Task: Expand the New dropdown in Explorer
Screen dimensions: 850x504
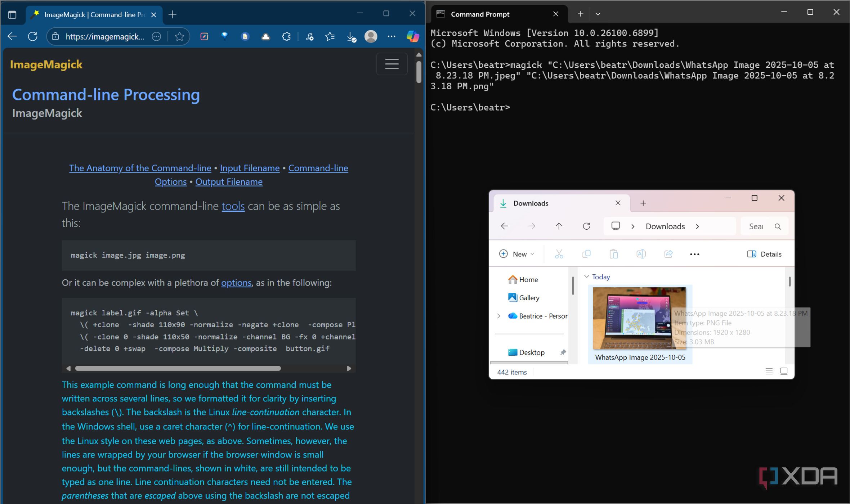Action: click(x=517, y=254)
